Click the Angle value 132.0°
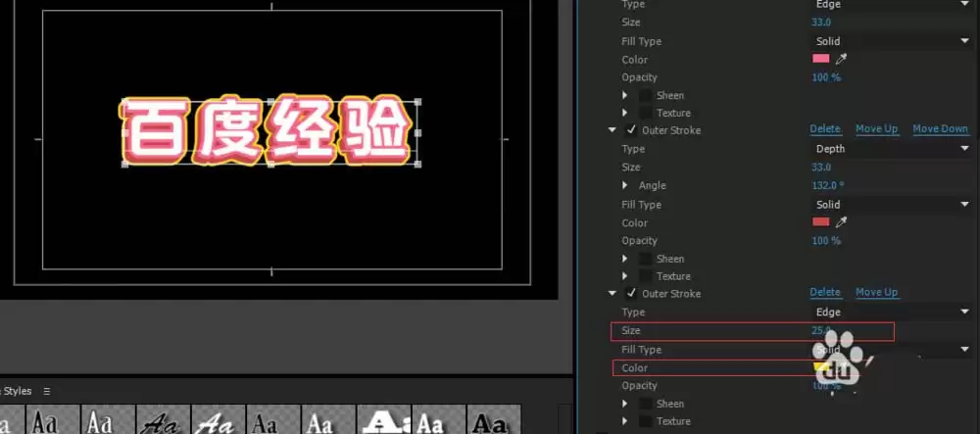This screenshot has width=980, height=434. coord(828,186)
